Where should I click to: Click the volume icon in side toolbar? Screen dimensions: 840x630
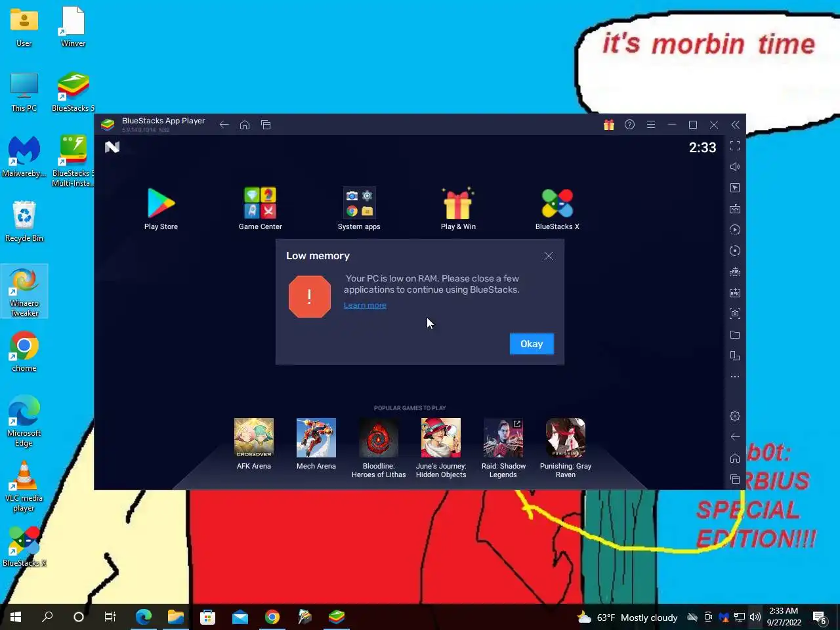coord(735,167)
